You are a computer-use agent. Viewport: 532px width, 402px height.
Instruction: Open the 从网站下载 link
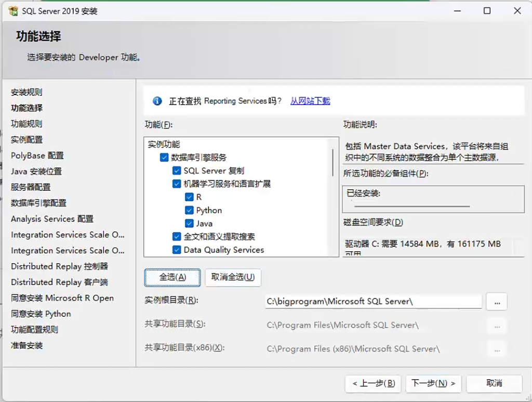[x=310, y=101]
